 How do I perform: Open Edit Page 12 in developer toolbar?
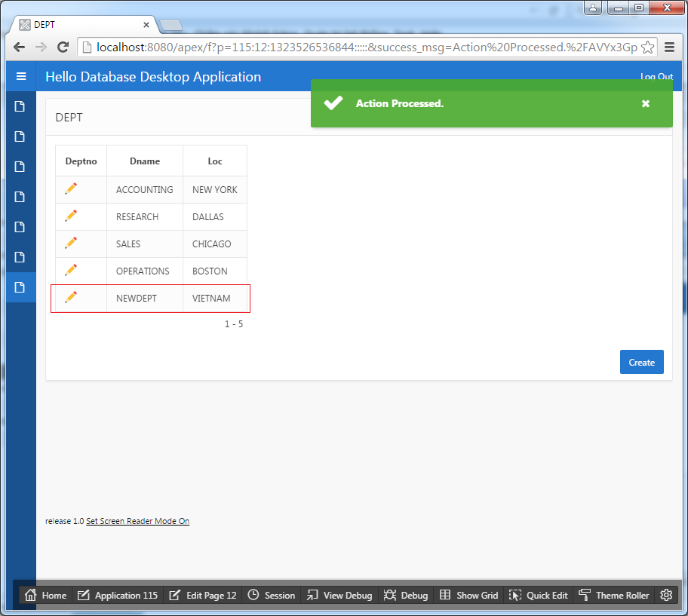tap(203, 595)
